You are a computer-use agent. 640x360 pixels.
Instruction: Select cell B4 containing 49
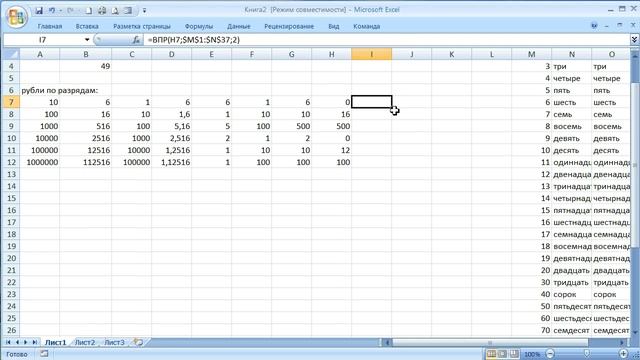[x=85, y=66]
